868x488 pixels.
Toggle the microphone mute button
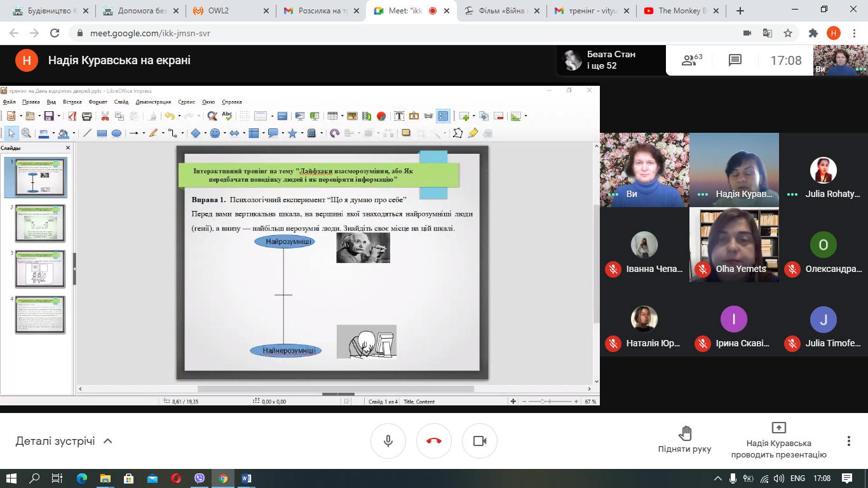[x=388, y=441]
